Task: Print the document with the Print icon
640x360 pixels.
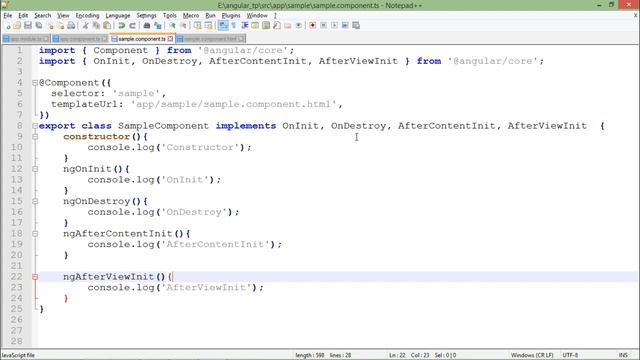Action: 71,25
